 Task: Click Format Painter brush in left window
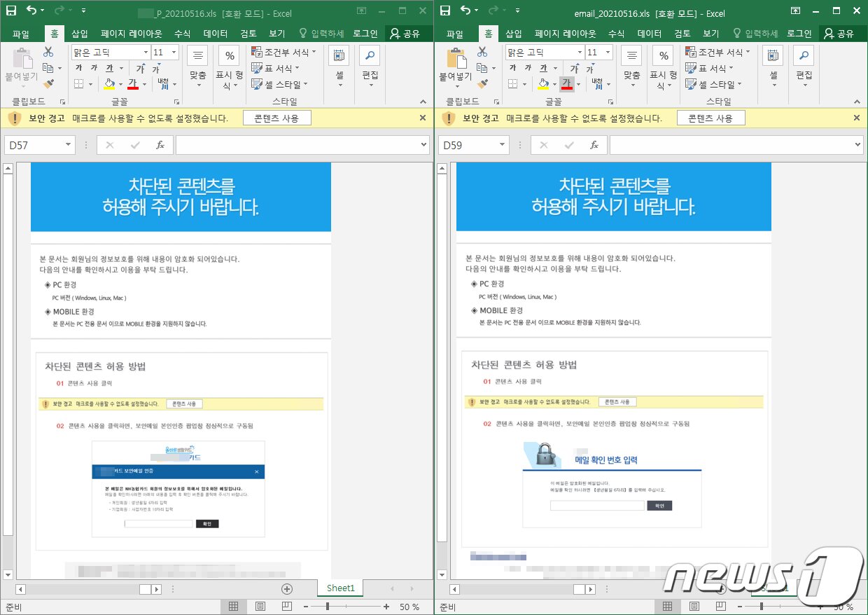[48, 84]
